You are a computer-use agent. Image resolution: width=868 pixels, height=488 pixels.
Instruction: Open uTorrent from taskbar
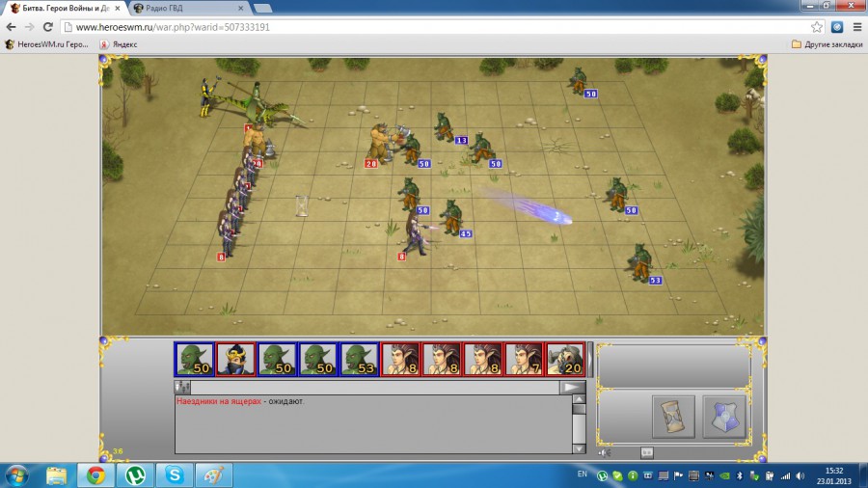pos(135,475)
